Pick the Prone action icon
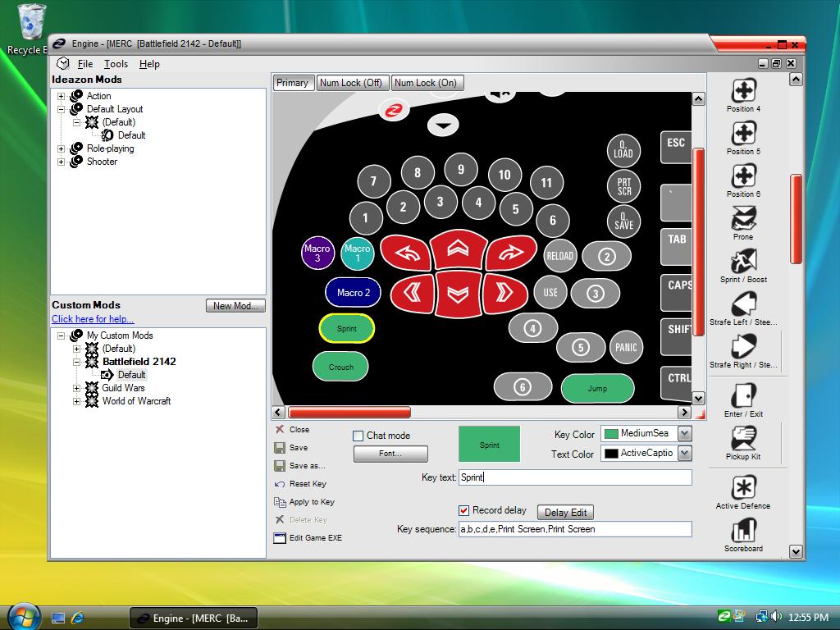The height and width of the screenshot is (630, 840). tap(743, 218)
